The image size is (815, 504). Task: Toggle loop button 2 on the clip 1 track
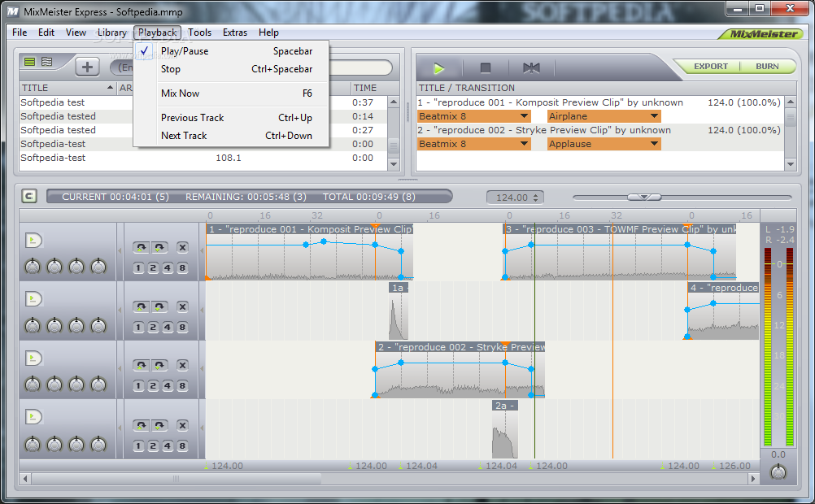click(x=153, y=268)
